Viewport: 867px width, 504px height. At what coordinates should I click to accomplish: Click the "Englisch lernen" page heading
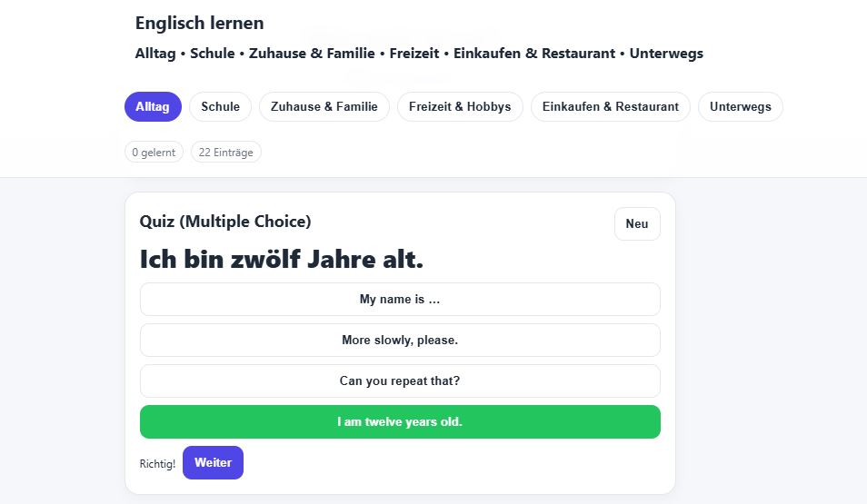point(199,24)
